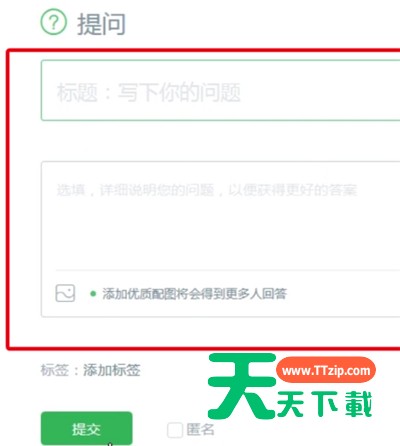Click the 选填 detailed description placeholder text
Image resolution: width=400 pixels, height=446 pixels.
coord(207,190)
